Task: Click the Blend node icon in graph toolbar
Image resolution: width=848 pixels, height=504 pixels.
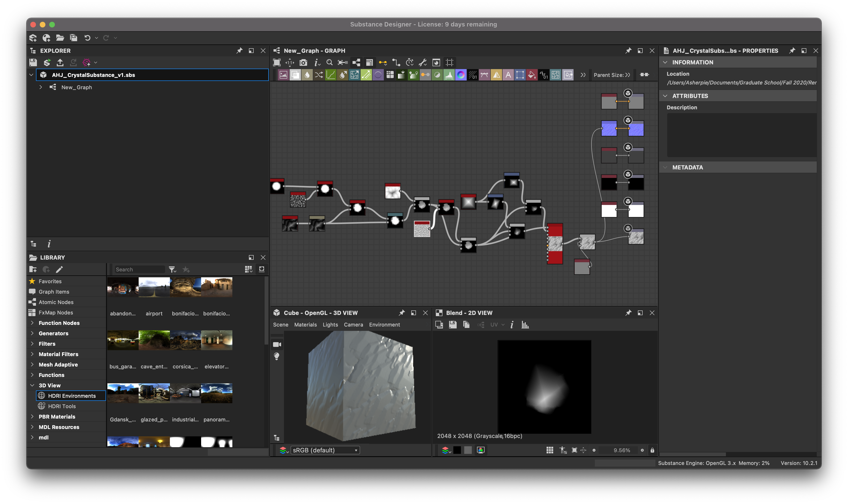Action: click(x=295, y=75)
